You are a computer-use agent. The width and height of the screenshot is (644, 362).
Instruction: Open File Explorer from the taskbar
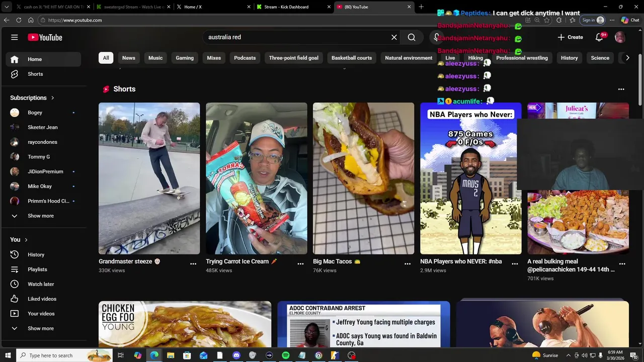[171, 355]
